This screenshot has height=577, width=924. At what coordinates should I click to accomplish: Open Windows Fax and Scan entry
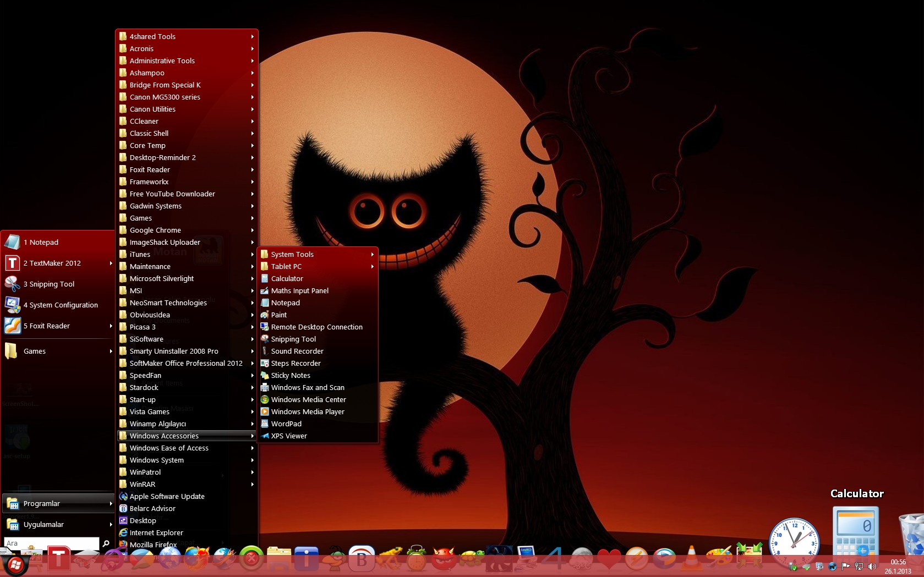[x=318, y=387]
